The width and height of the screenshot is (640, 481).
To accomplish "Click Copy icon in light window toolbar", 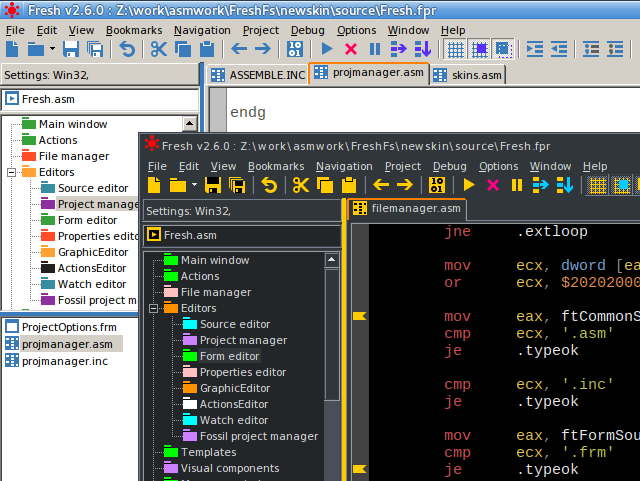I will [x=183, y=49].
